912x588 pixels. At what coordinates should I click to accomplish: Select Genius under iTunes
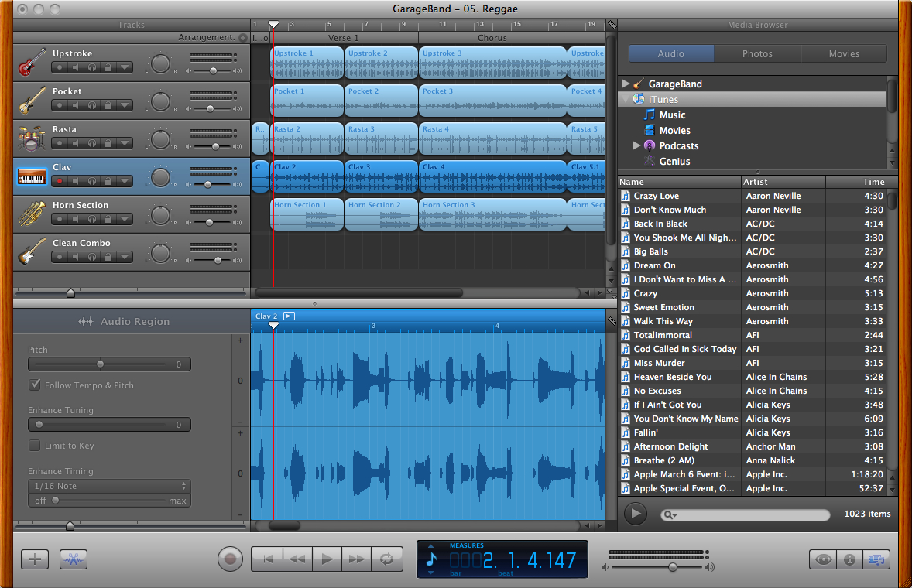click(x=674, y=161)
